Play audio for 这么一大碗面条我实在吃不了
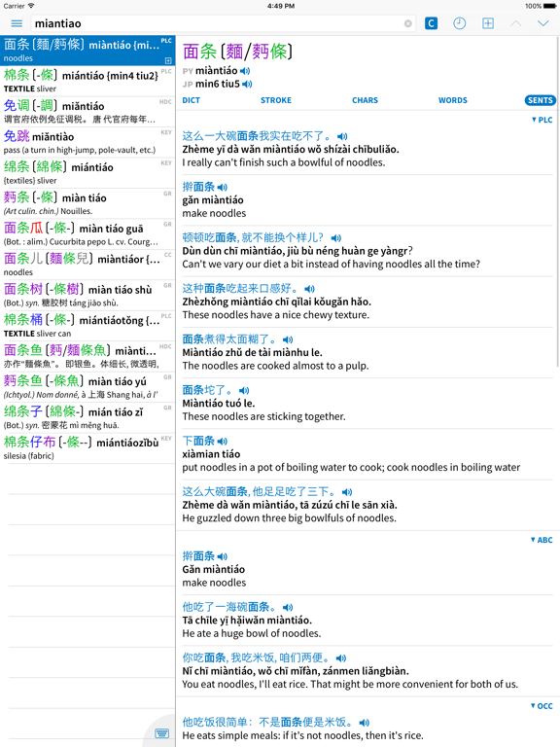 coord(342,137)
